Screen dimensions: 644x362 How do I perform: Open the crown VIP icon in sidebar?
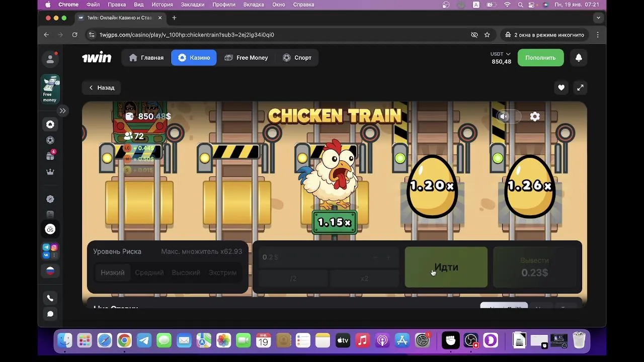50,172
